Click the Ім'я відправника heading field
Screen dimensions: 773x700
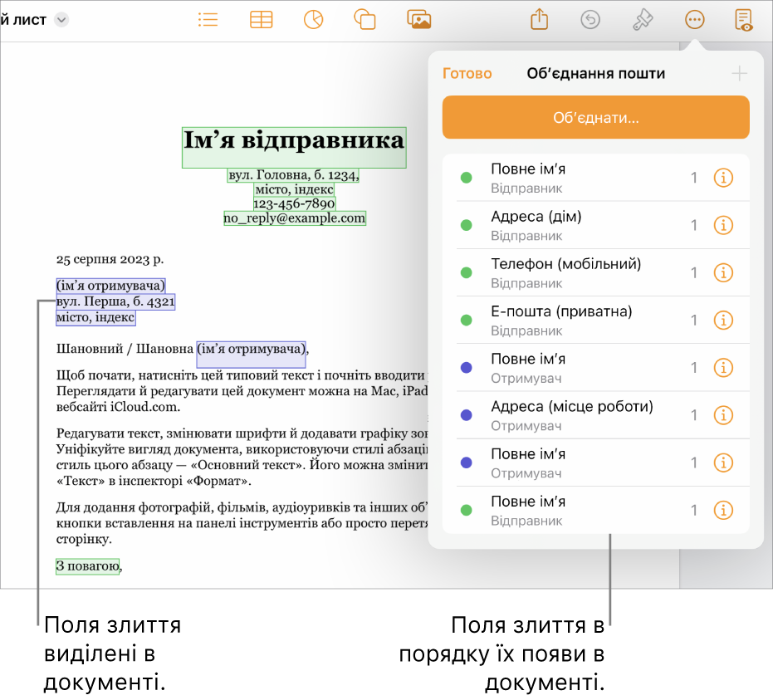tap(294, 147)
